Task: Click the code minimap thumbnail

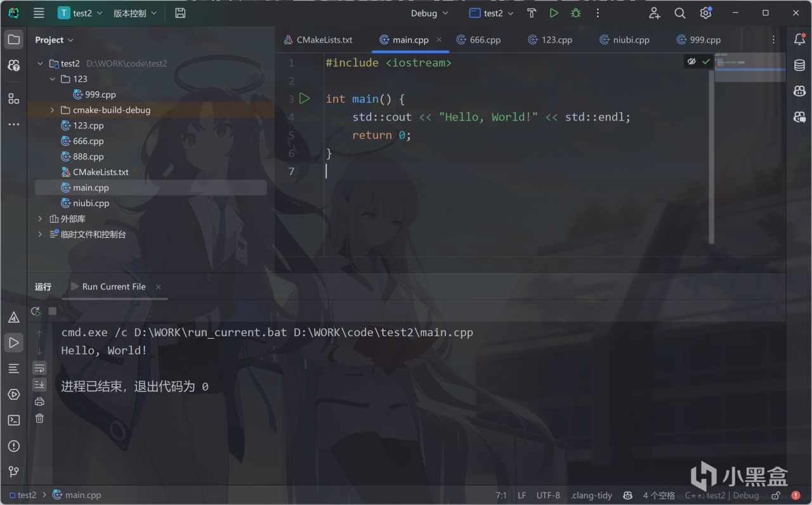Action: coord(750,67)
